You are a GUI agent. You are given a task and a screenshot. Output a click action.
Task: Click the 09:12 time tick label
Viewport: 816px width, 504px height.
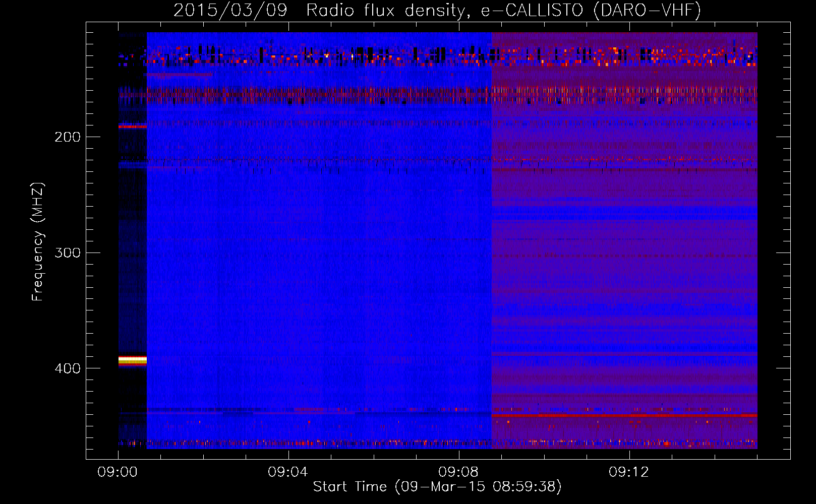tap(629, 472)
